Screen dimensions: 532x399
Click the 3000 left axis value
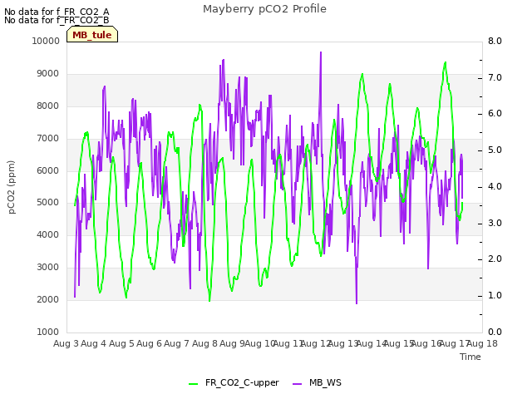pyautogui.click(x=48, y=267)
